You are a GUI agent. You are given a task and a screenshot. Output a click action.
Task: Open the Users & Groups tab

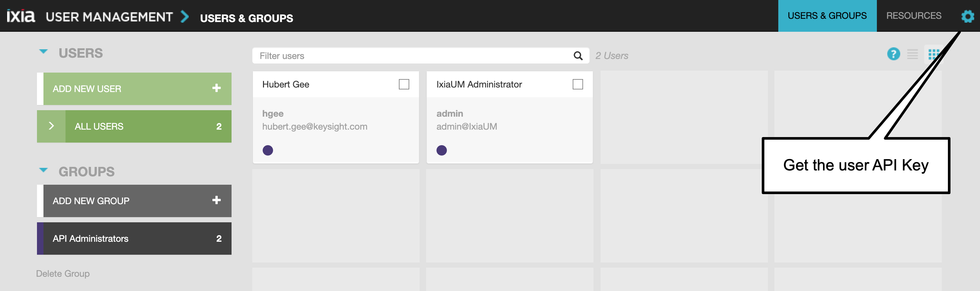pyautogui.click(x=827, y=16)
